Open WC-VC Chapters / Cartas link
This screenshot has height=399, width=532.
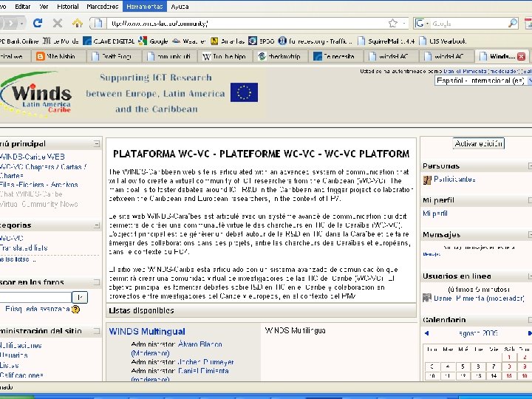[43, 171]
